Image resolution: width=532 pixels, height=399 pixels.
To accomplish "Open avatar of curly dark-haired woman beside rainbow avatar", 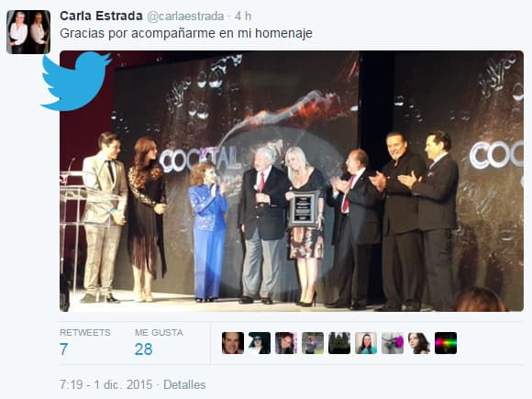I will pyautogui.click(x=419, y=343).
